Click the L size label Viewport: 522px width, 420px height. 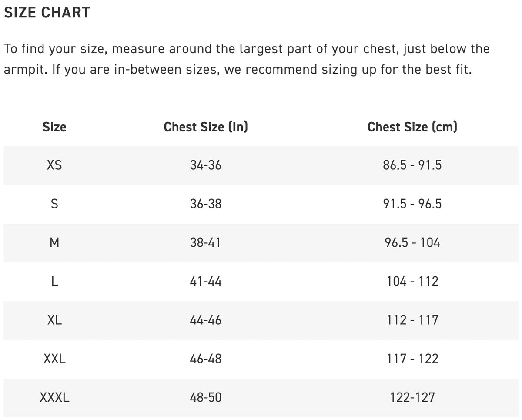coord(54,281)
